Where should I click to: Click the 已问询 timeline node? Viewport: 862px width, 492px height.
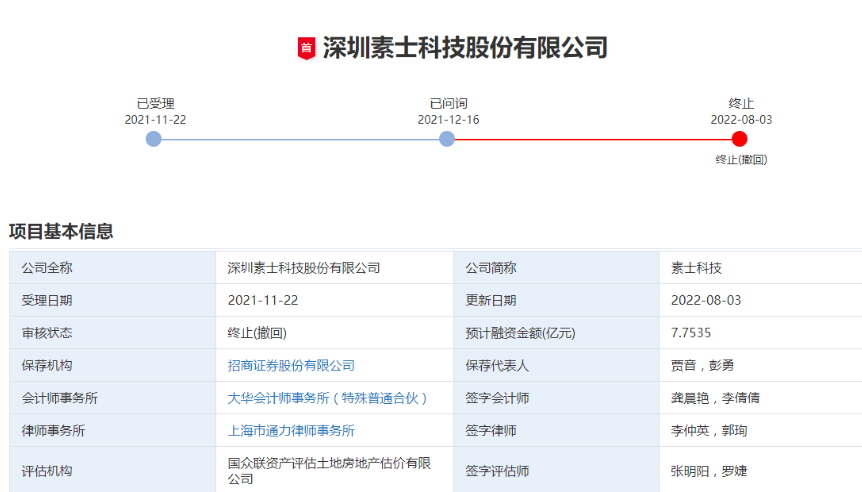click(447, 139)
